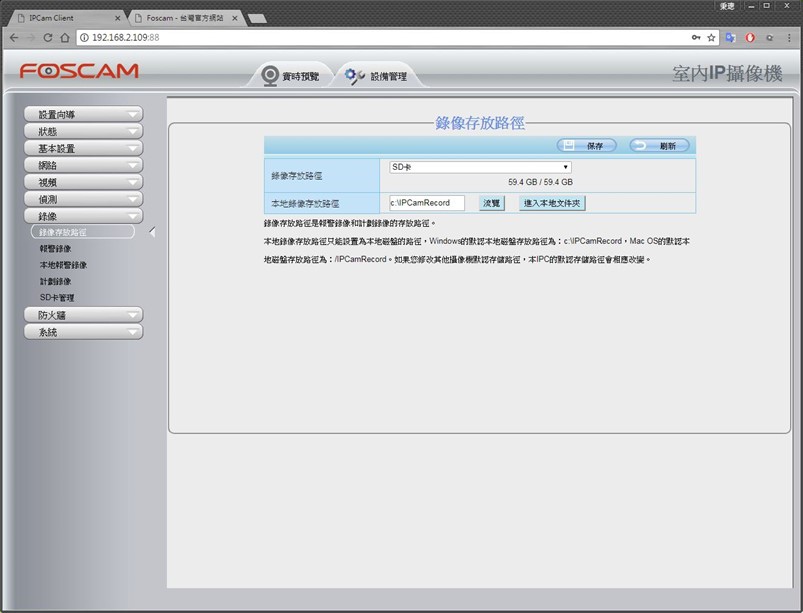Click the site info icon in address bar
Image resolution: width=803 pixels, height=613 pixels.
coord(84,37)
